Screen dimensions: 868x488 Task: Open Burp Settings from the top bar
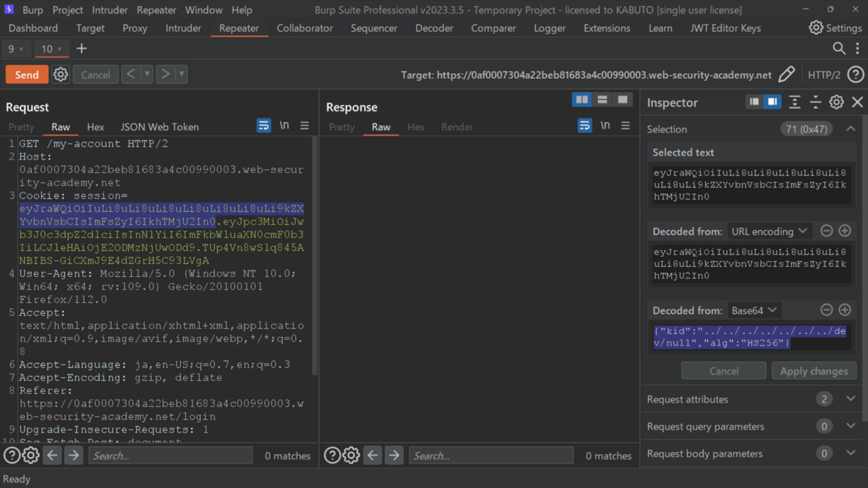(x=835, y=27)
